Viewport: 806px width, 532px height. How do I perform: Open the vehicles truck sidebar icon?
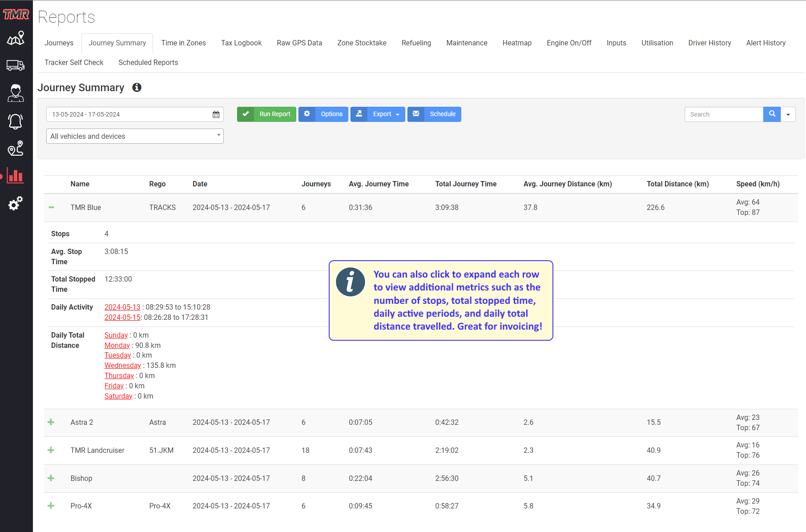click(x=16, y=65)
